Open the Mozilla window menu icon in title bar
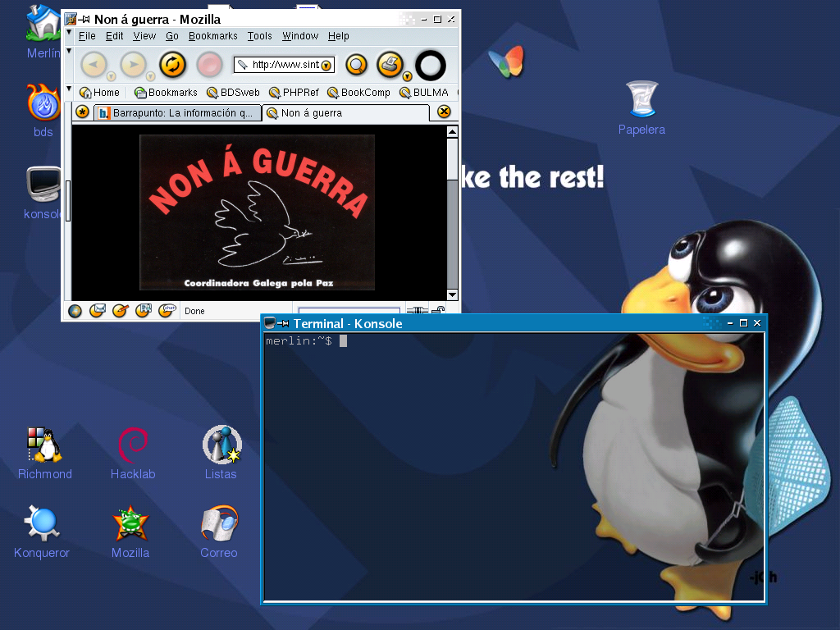 (71, 20)
